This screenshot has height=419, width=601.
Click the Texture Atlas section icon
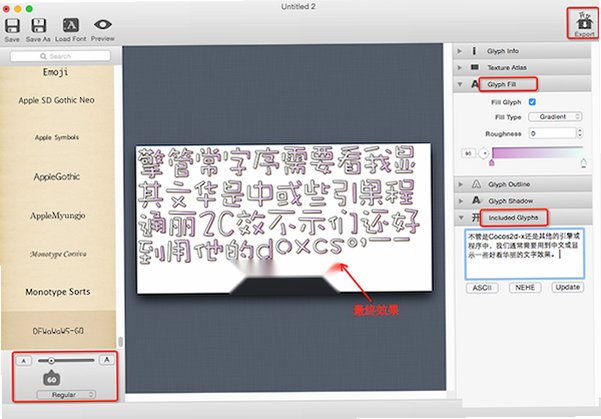475,67
